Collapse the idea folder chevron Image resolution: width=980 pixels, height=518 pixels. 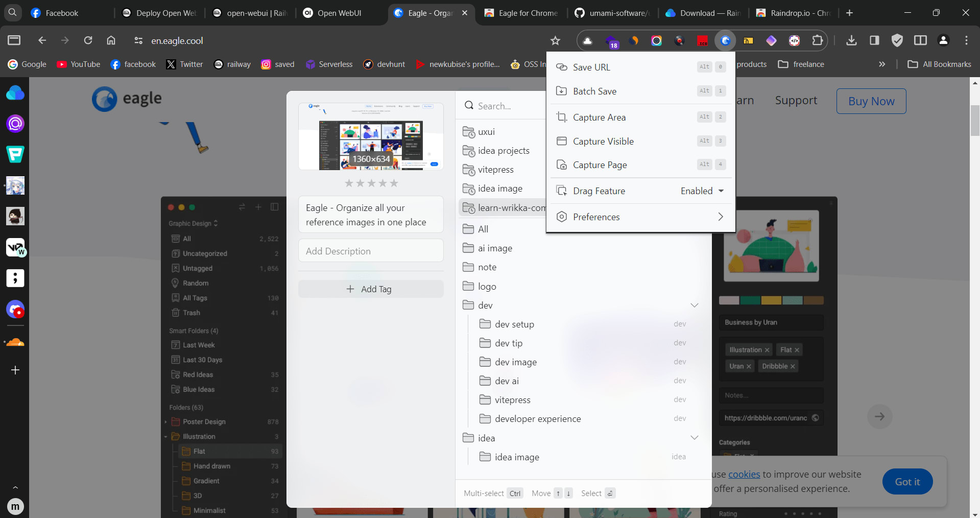coord(695,438)
